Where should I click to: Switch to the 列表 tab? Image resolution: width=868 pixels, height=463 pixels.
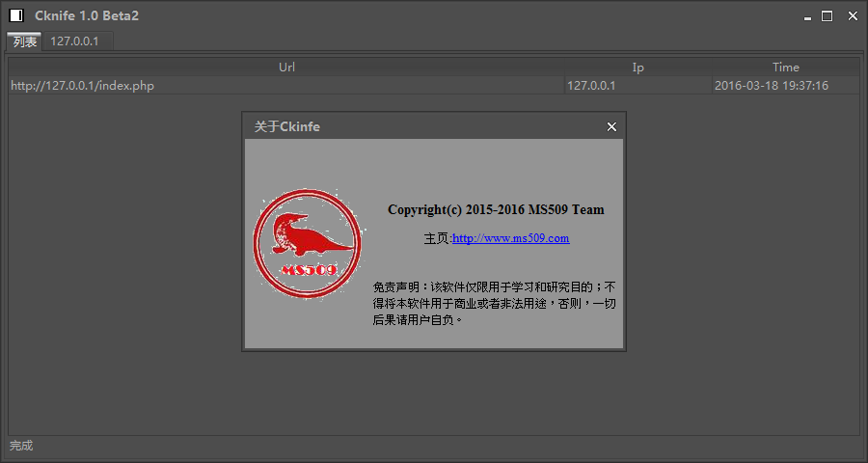(x=24, y=41)
